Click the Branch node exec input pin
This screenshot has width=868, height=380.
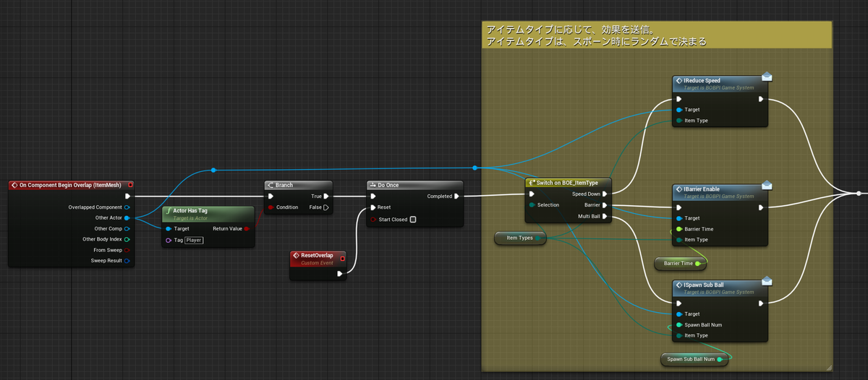pyautogui.click(x=271, y=196)
